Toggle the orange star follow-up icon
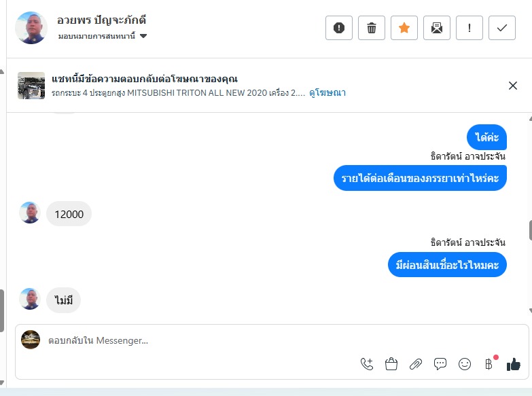Screen dimensions: 532x396 coord(404,28)
